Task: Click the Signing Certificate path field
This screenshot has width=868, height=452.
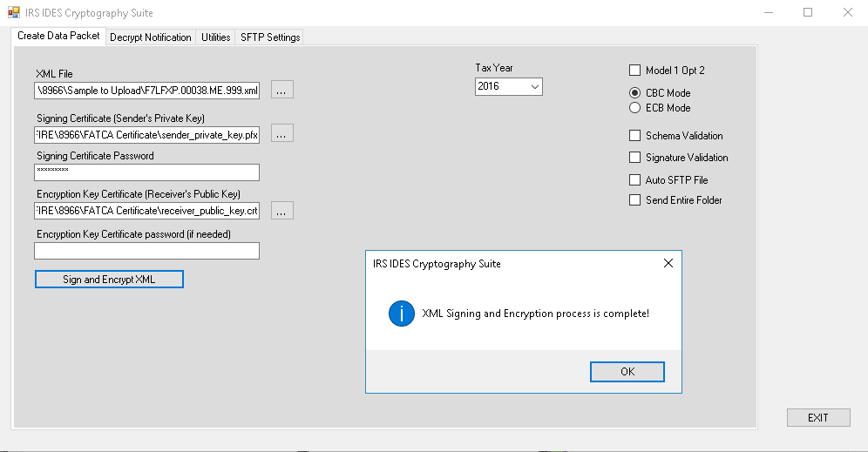Action: pyautogui.click(x=146, y=134)
